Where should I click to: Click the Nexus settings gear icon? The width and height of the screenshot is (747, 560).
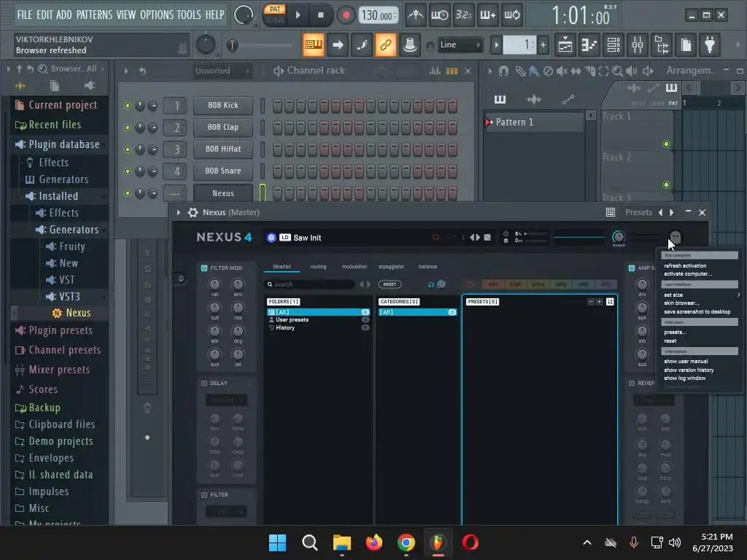193,212
